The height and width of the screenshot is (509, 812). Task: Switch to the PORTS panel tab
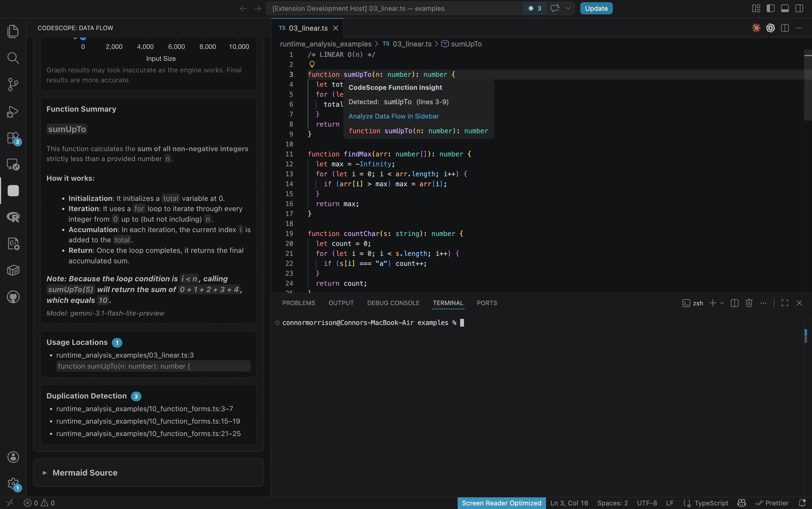487,303
